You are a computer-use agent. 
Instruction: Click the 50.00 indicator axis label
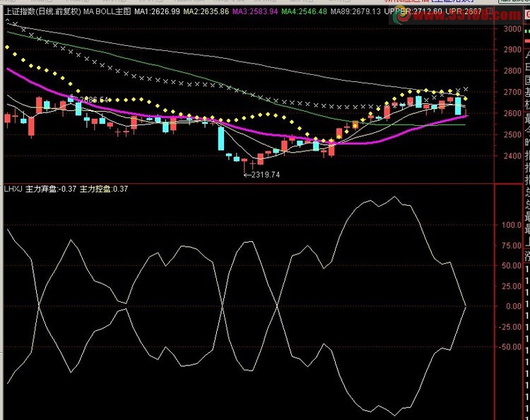[x=512, y=266]
